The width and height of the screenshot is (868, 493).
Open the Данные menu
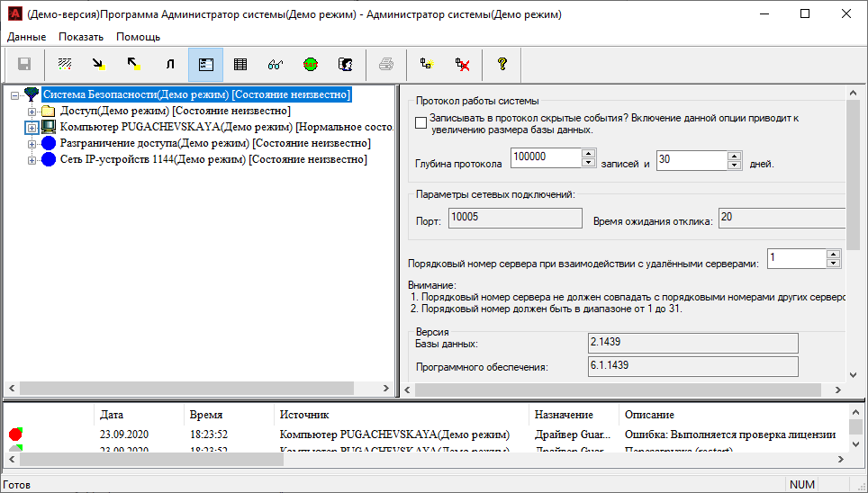point(27,37)
